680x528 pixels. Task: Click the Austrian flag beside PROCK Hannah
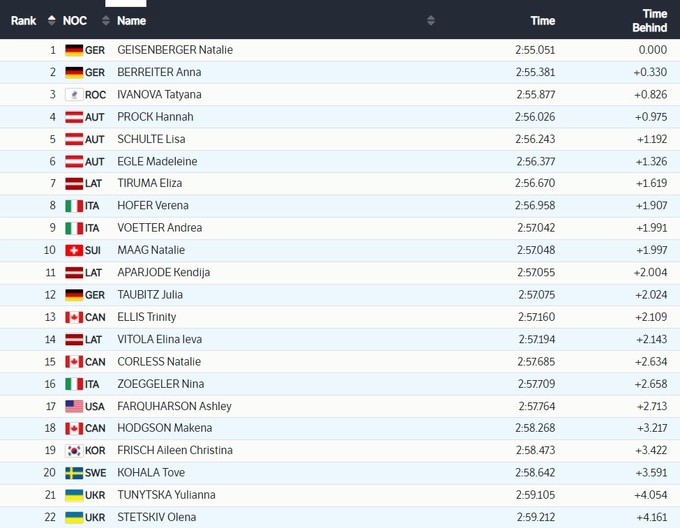tap(74, 117)
